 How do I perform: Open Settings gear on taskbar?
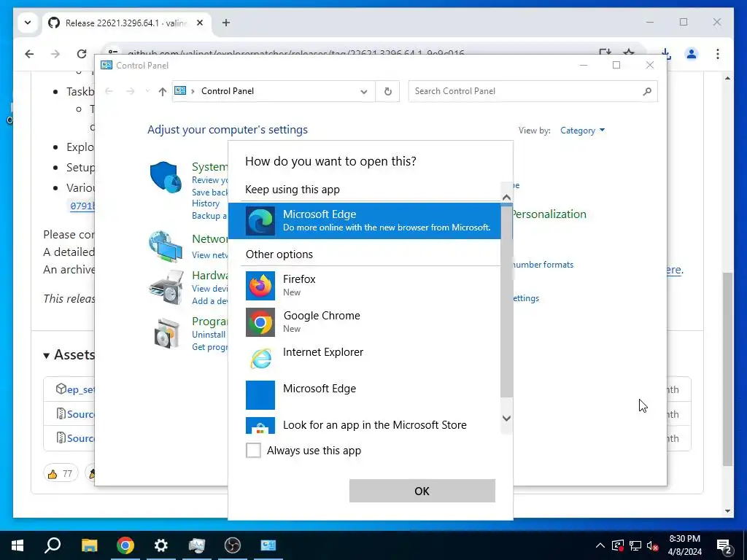coord(161,545)
